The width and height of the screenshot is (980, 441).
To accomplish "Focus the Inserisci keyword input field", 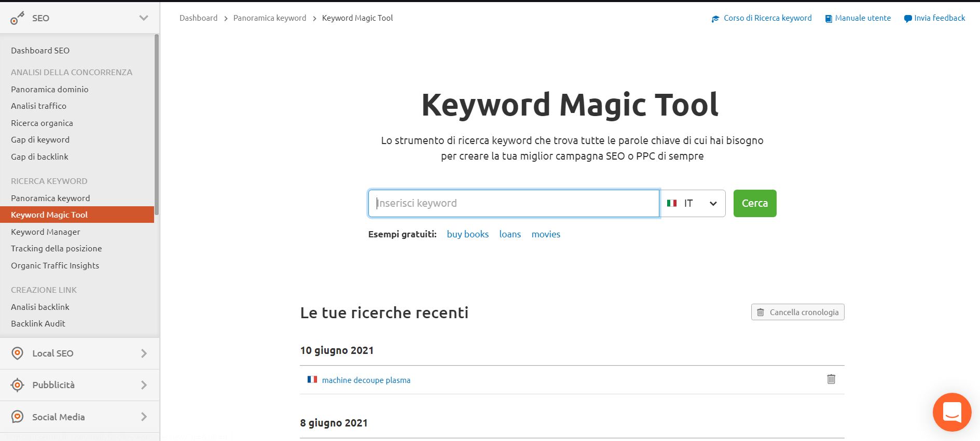I will point(514,203).
